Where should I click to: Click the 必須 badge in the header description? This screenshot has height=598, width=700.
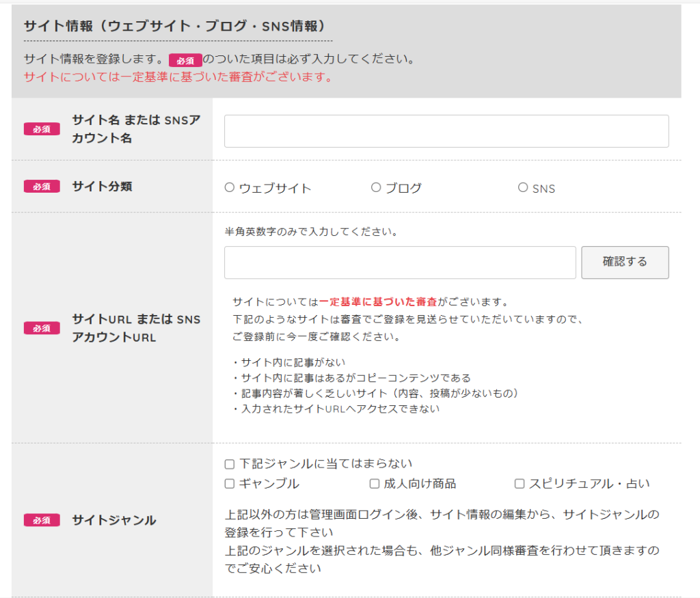click(x=186, y=60)
